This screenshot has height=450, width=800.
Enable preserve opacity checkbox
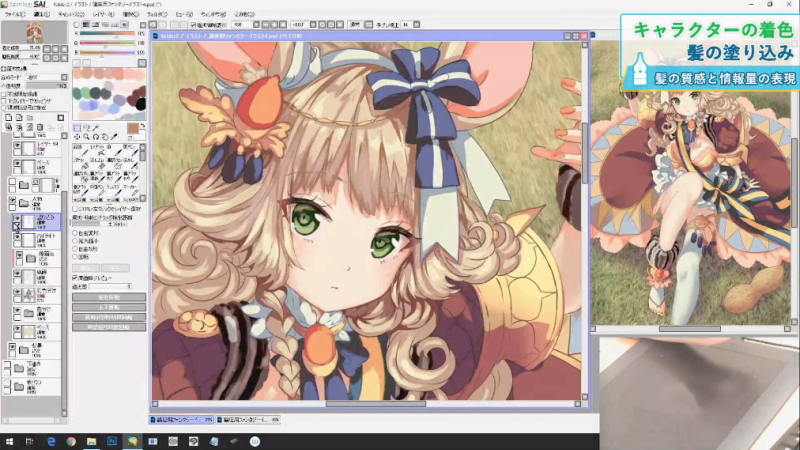[x=4, y=94]
